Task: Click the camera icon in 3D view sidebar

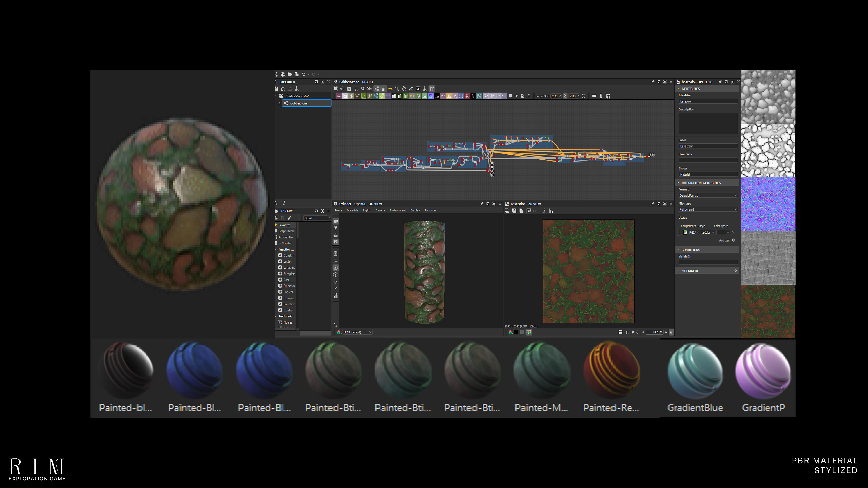Action: [336, 221]
